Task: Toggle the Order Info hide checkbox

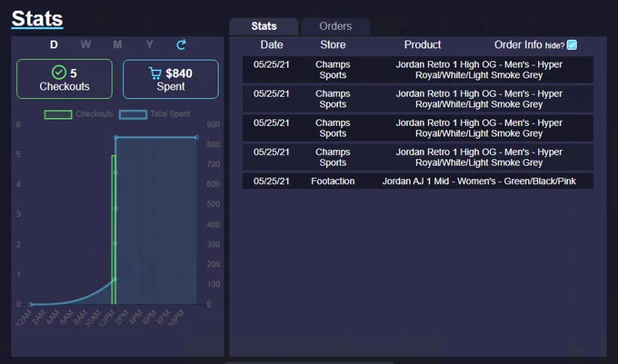Action: point(572,44)
